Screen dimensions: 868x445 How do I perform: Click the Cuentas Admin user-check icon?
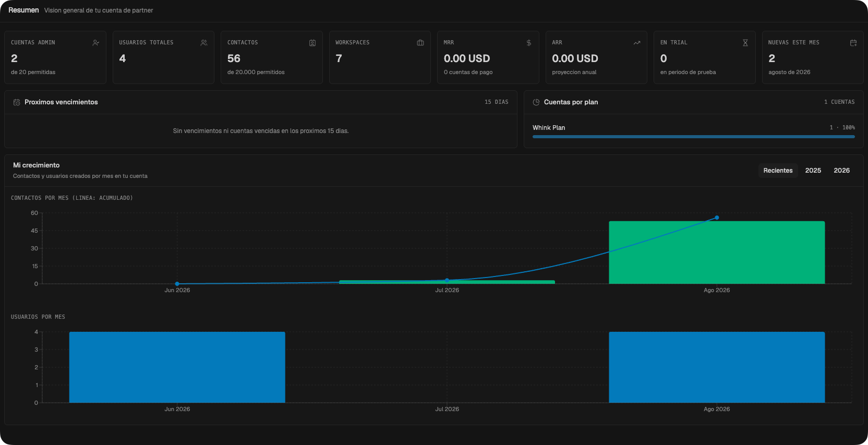pyautogui.click(x=96, y=43)
